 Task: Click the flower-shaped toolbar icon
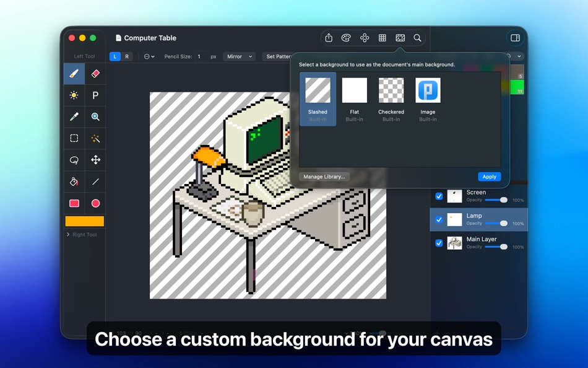click(365, 38)
